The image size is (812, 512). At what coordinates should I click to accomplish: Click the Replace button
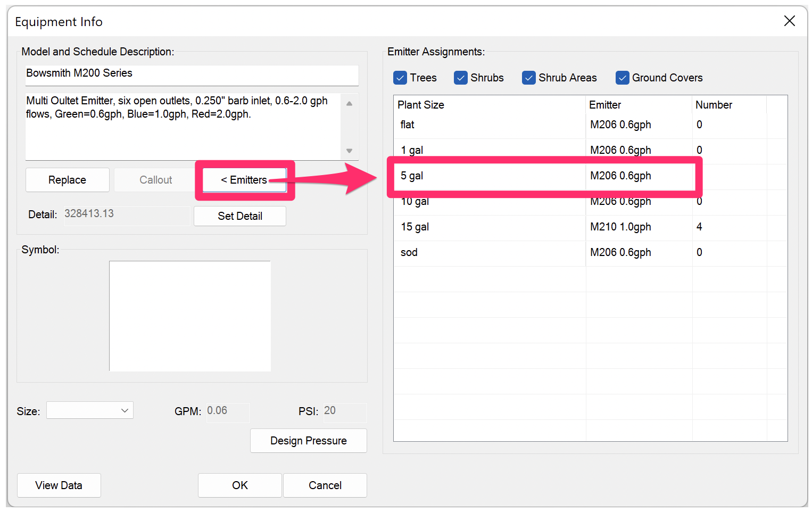click(68, 180)
